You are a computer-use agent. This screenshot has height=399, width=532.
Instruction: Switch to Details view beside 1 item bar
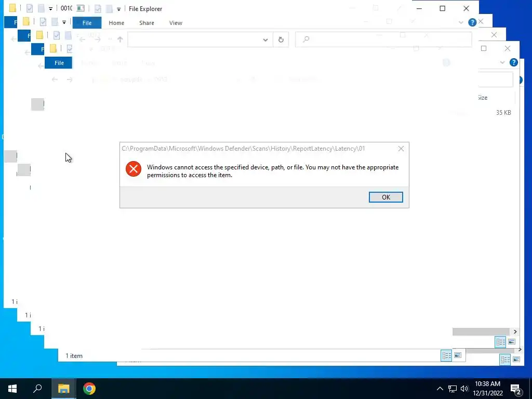pyautogui.click(x=446, y=355)
